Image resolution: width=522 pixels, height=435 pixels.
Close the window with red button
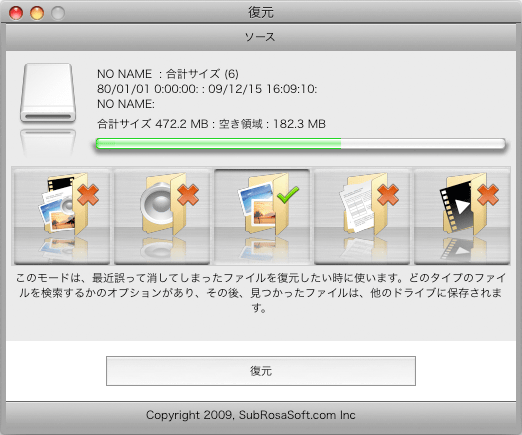click(16, 13)
